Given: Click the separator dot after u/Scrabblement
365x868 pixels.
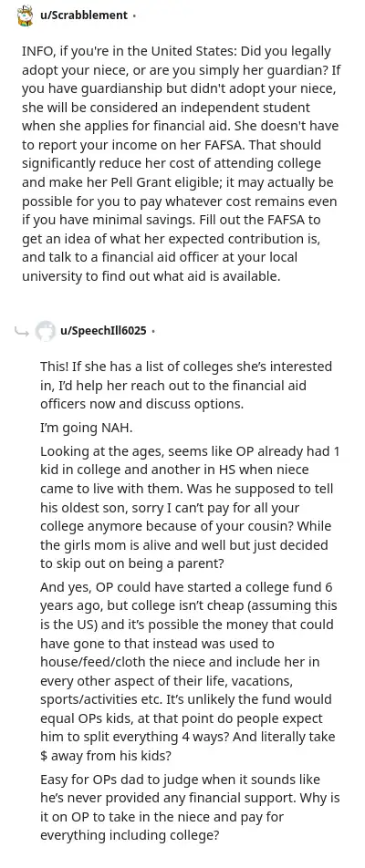Looking at the screenshot, I should click(134, 16).
